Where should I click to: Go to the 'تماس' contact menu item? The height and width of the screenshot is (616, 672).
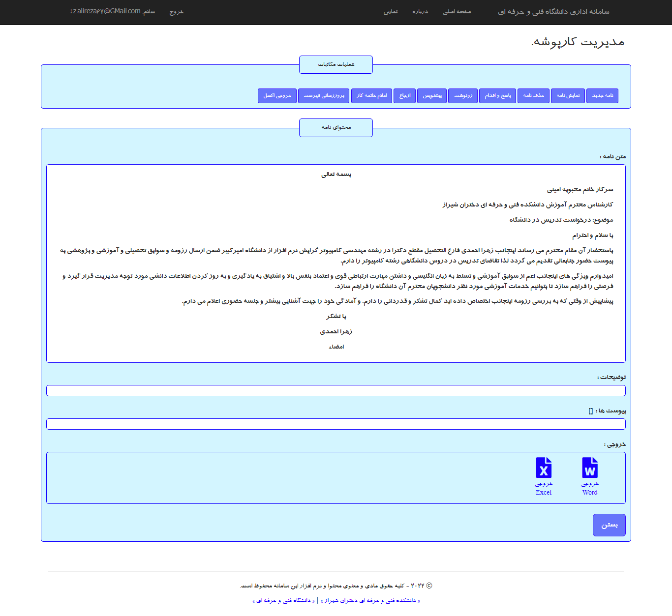(x=391, y=12)
